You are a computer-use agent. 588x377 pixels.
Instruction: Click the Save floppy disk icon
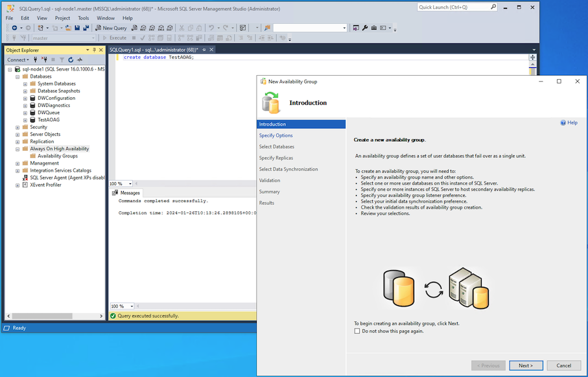coord(77,28)
